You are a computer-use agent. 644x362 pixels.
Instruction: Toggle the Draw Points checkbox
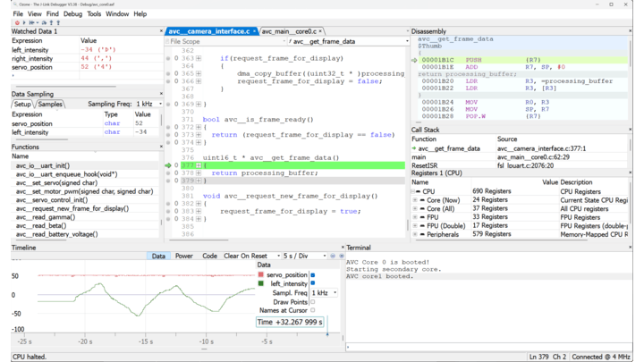(x=313, y=301)
